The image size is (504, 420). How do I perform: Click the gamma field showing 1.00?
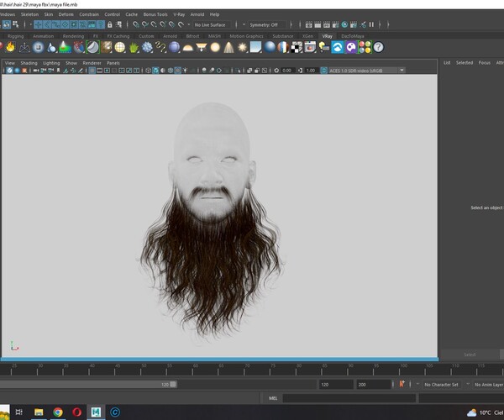point(311,71)
